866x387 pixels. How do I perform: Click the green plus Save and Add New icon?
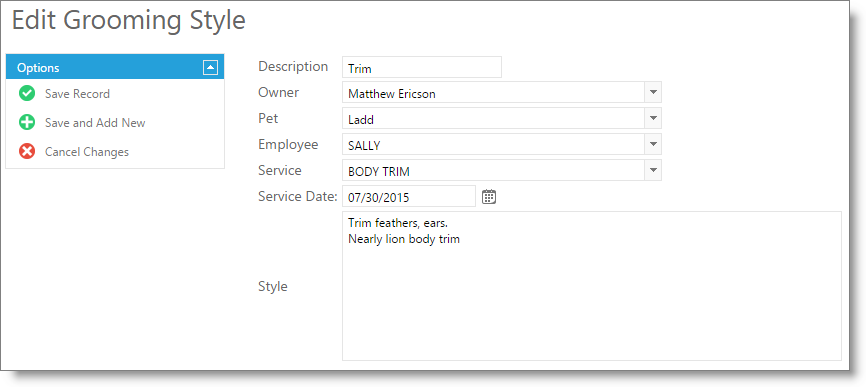27,123
